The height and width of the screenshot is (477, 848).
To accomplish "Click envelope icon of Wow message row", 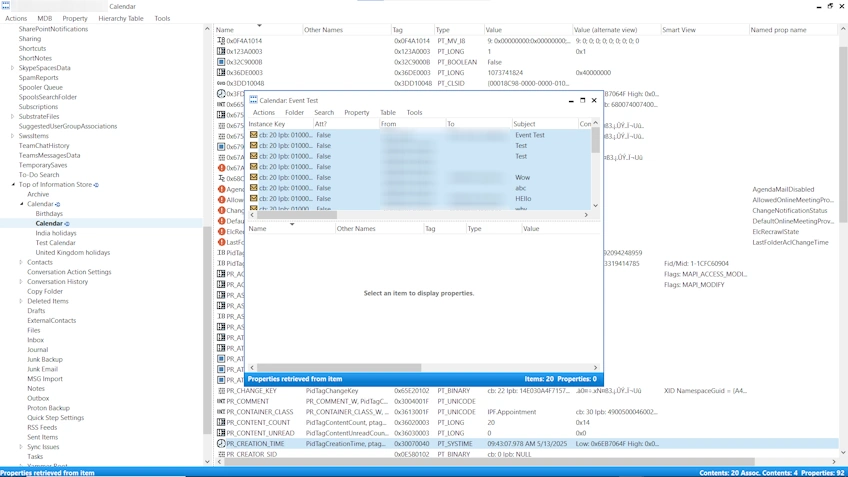I will coord(254,177).
